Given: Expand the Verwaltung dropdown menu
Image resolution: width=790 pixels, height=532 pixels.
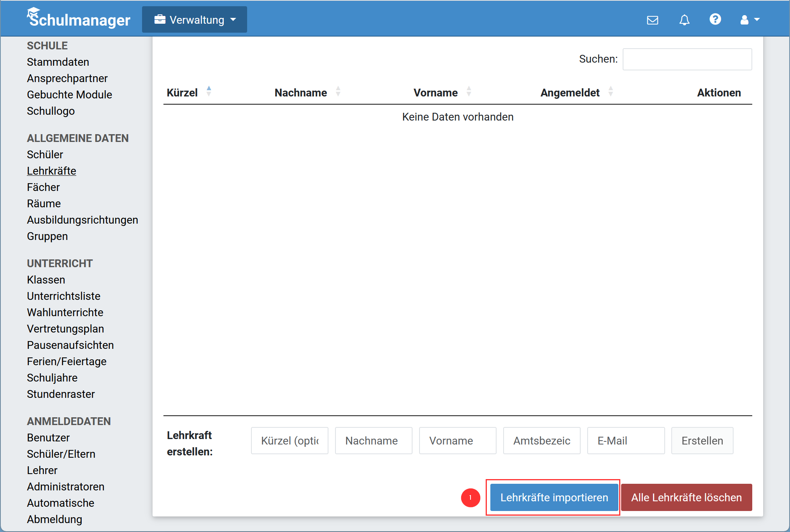Looking at the screenshot, I should pos(195,19).
